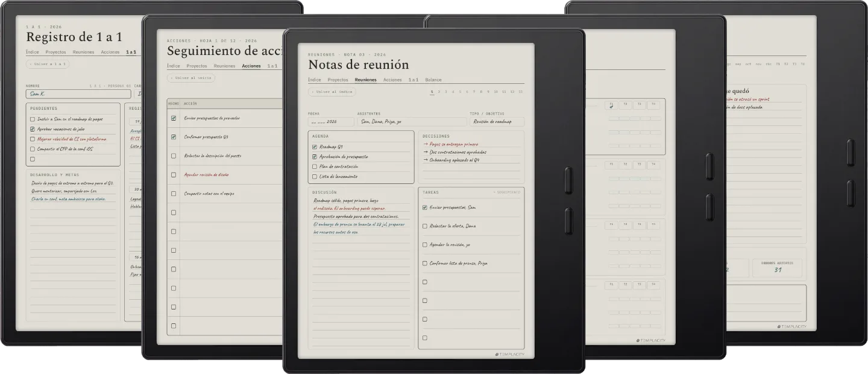Uncheck 'Aprobar vacaciones de julio' pendiente
Image resolution: width=868 pixels, height=374 pixels.
pos(33,129)
